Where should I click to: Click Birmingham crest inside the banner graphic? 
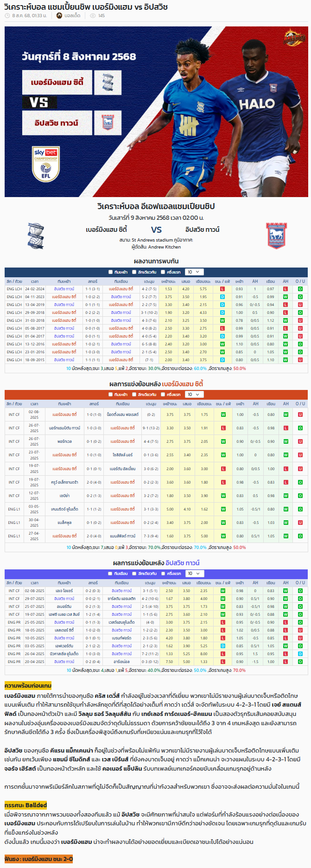click(x=108, y=82)
